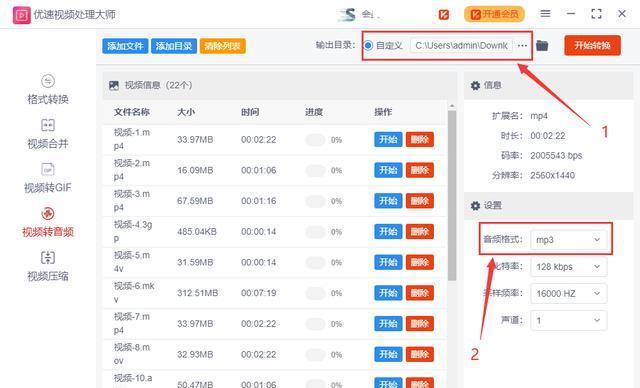Open the hamburger menu in the title bar
The width and height of the screenshot is (640, 388).
click(545, 14)
